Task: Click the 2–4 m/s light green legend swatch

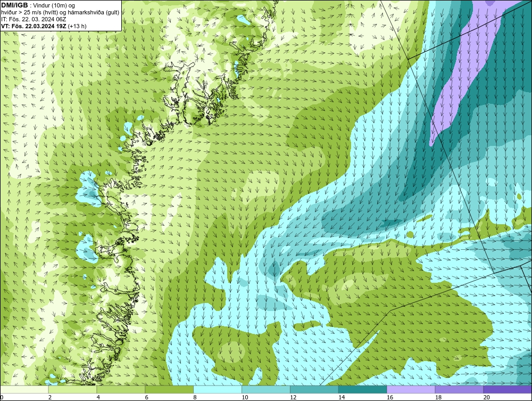Action: tap(72, 389)
